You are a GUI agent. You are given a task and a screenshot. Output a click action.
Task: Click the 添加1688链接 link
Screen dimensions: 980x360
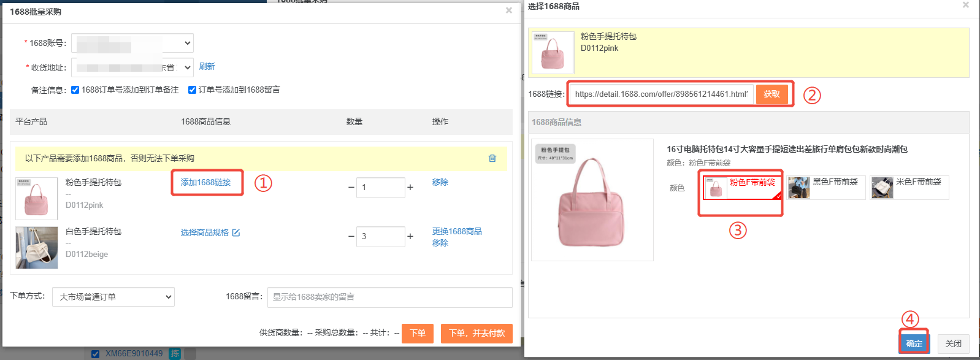coord(206,182)
